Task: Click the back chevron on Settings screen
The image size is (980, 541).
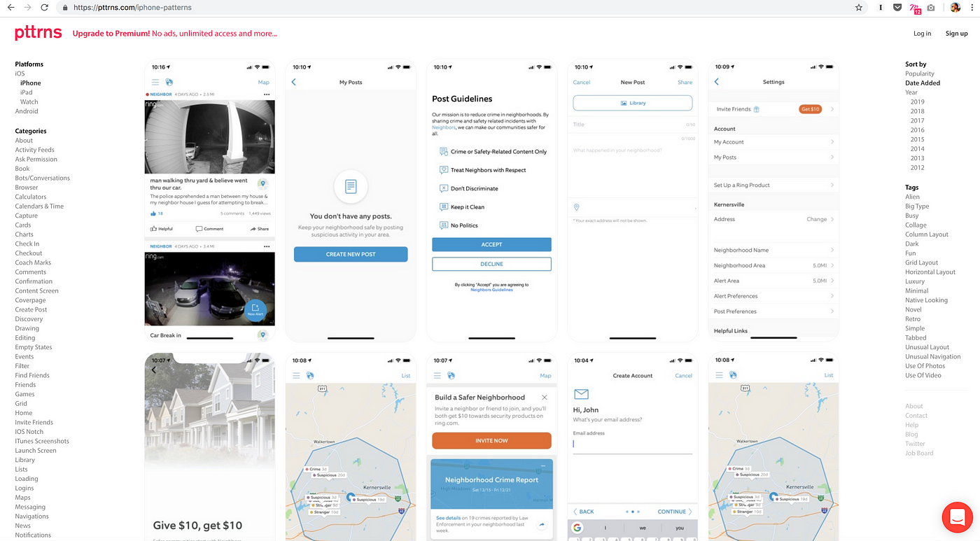Action: (716, 82)
